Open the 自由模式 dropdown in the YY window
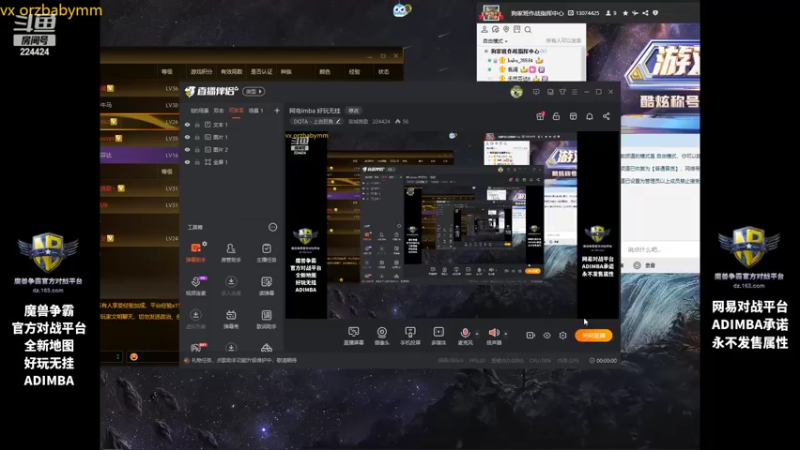This screenshot has width=800, height=450. 495,41
